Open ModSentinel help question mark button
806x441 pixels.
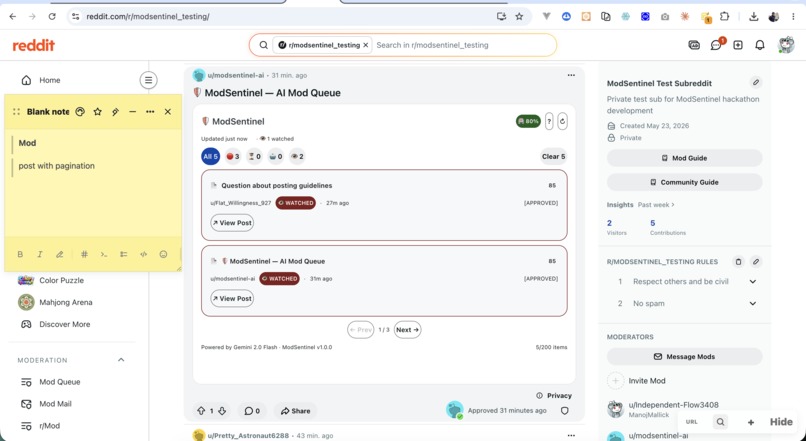click(x=549, y=121)
